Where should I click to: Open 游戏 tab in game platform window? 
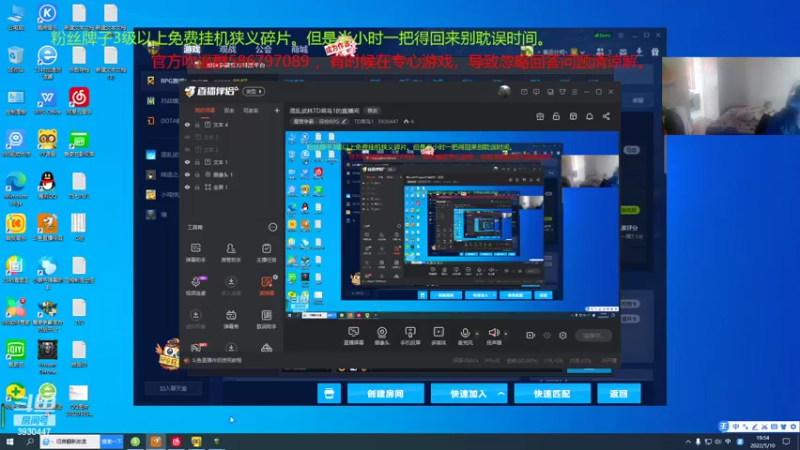point(192,49)
